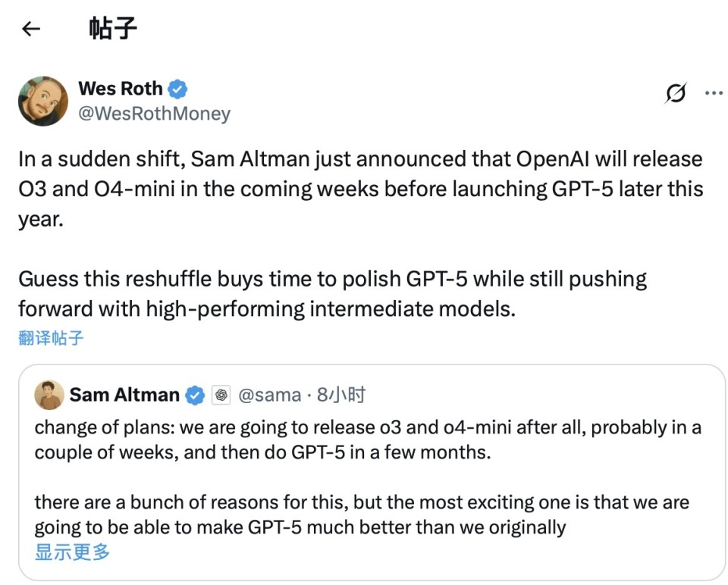Open the three-dot more options menu
Screen dimensions: 728x585
pyautogui.click(x=714, y=93)
